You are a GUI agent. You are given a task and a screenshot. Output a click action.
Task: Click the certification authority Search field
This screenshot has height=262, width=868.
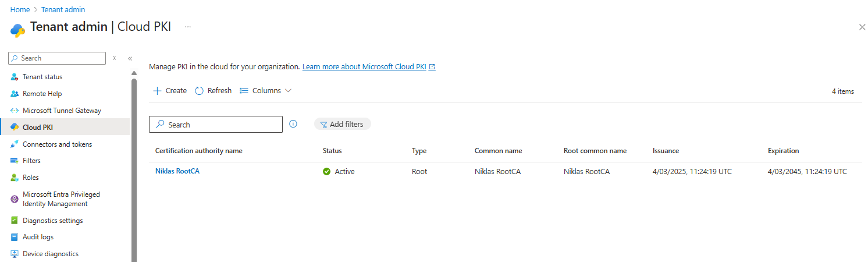[x=221, y=125]
